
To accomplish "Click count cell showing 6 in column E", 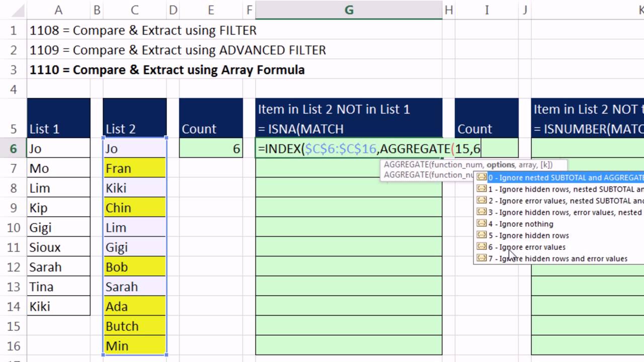I will [x=211, y=149].
